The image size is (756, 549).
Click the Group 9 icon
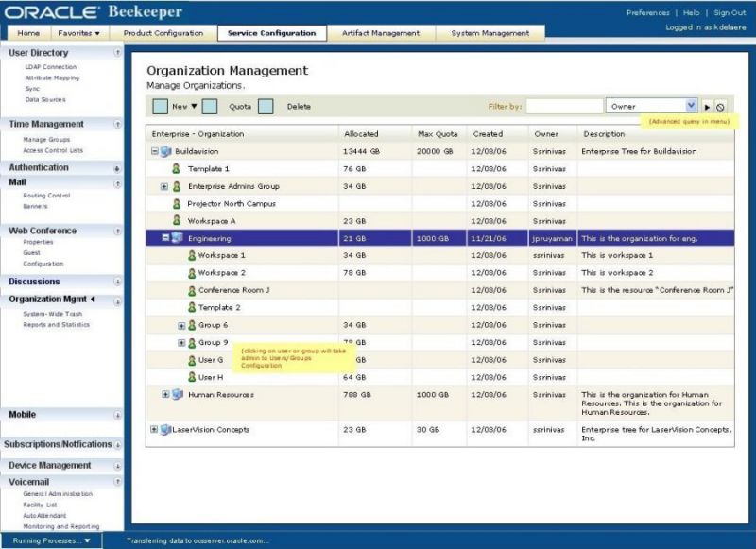pyautogui.click(x=192, y=342)
